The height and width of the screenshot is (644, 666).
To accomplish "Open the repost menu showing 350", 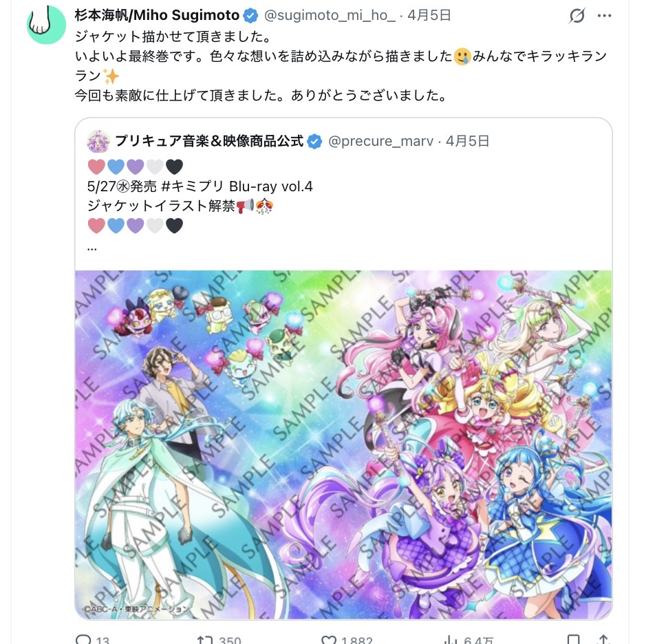I will click(x=205, y=640).
